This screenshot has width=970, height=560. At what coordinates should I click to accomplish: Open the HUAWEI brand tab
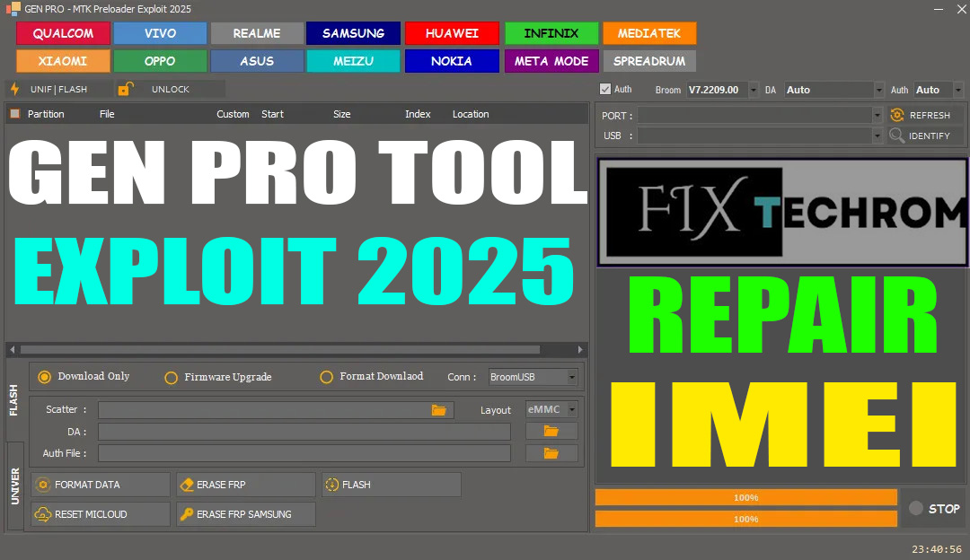coord(452,33)
